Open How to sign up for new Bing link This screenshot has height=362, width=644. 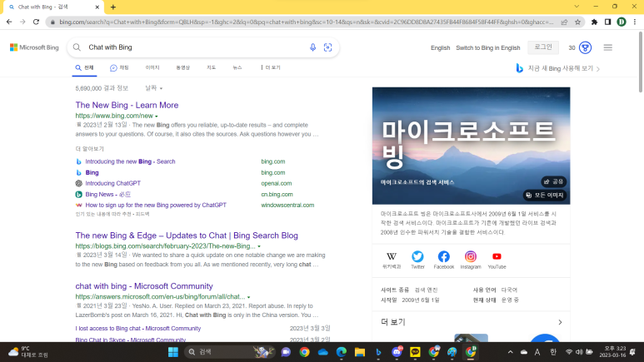click(x=156, y=206)
